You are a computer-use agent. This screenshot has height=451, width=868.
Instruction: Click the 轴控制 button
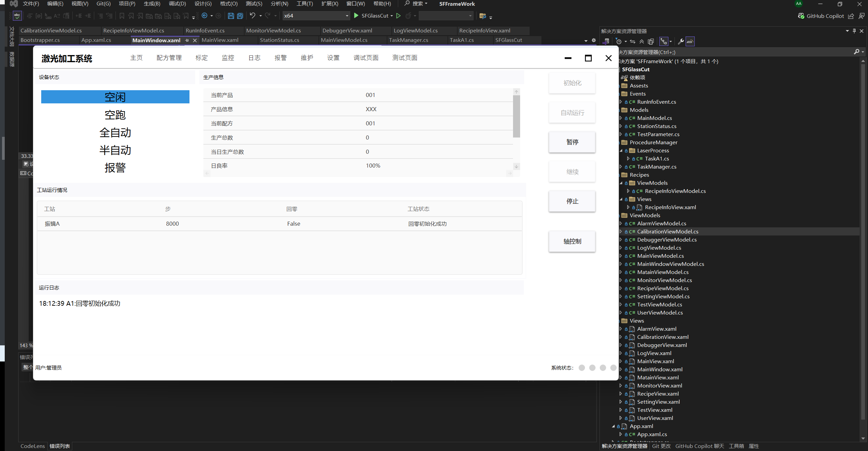coord(572,242)
